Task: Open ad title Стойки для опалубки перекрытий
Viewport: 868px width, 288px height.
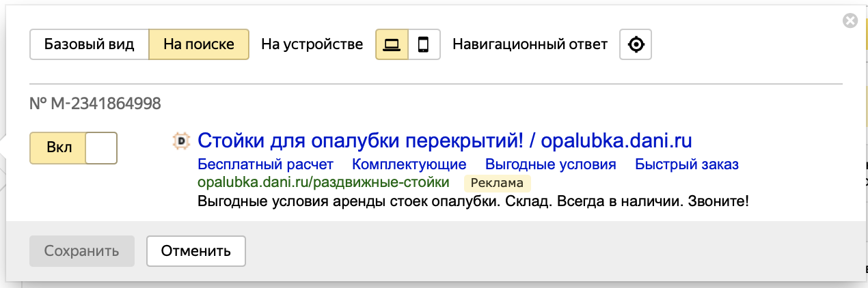Action: pyautogui.click(x=445, y=141)
